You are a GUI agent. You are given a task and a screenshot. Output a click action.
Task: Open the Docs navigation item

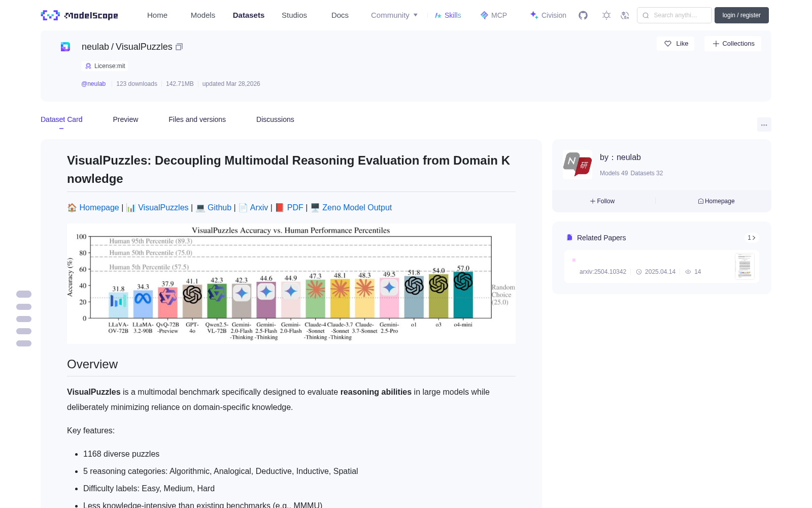pyautogui.click(x=340, y=15)
